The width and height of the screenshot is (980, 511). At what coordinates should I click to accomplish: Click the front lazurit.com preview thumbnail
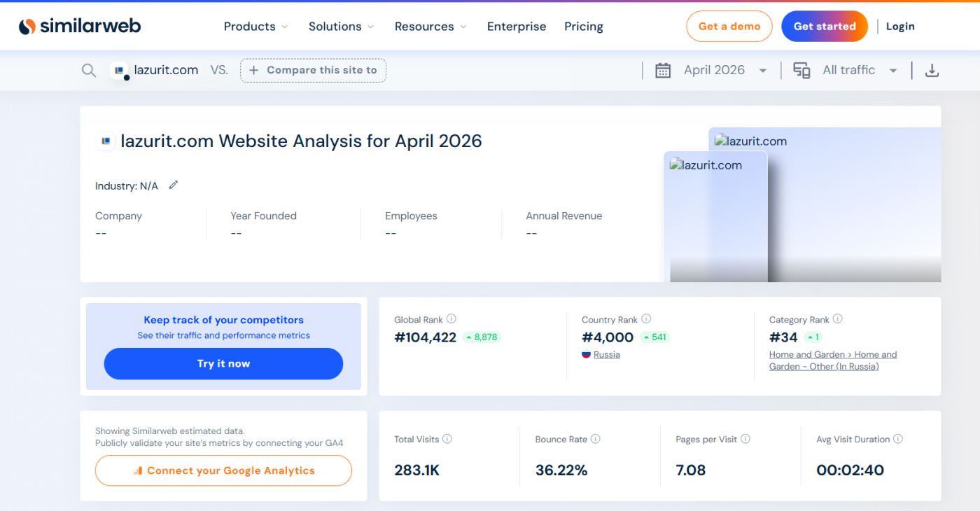pyautogui.click(x=715, y=217)
